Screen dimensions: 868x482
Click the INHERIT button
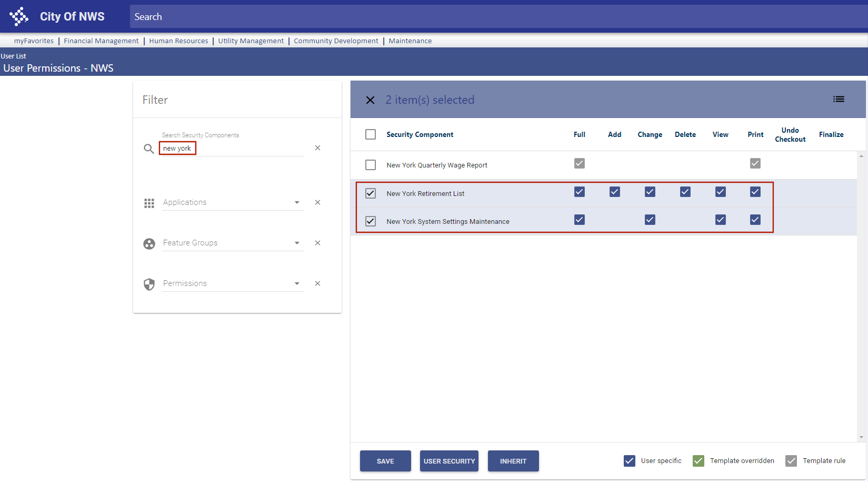[x=513, y=461]
